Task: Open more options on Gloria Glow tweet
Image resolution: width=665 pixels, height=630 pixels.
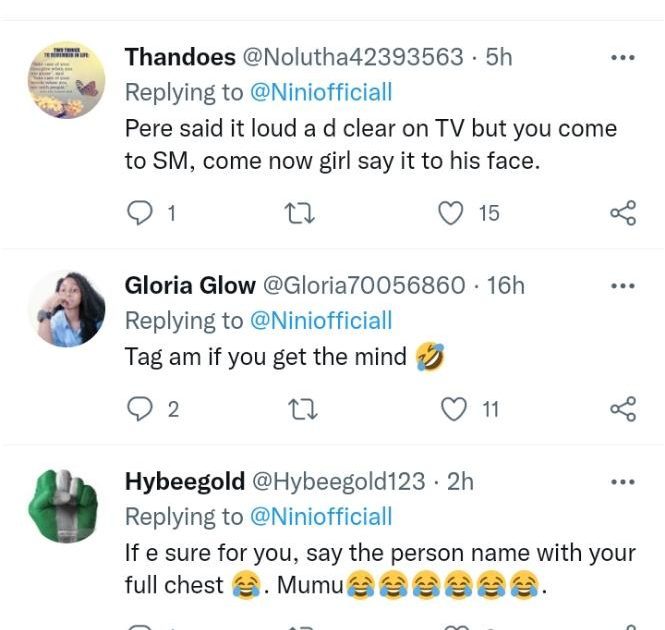Action: tap(623, 285)
